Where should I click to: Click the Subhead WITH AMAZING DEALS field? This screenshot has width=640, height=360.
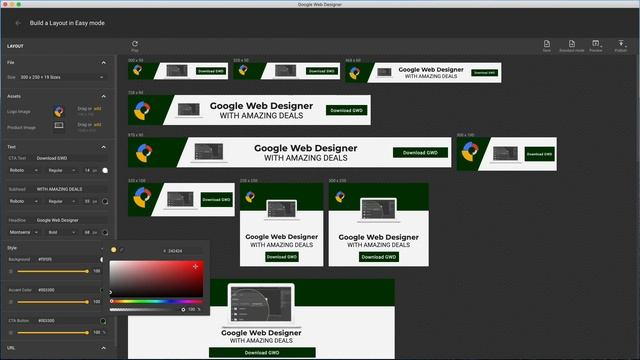[x=71, y=189]
